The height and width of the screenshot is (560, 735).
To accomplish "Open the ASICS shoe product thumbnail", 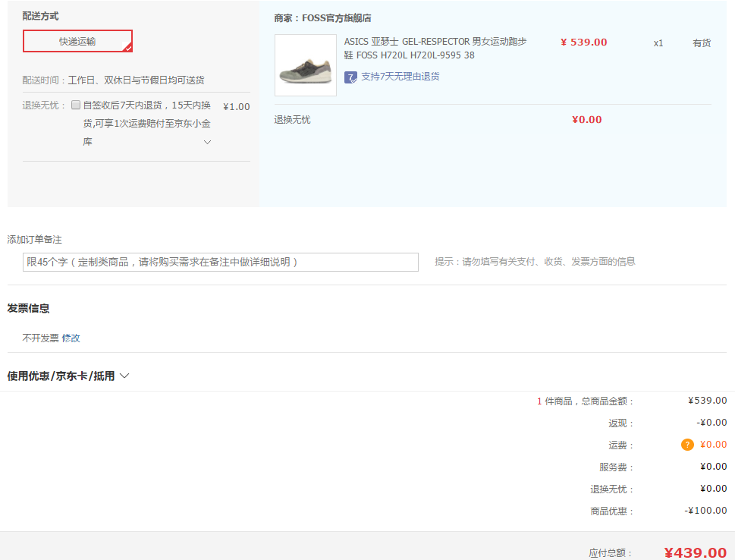I will coord(306,65).
